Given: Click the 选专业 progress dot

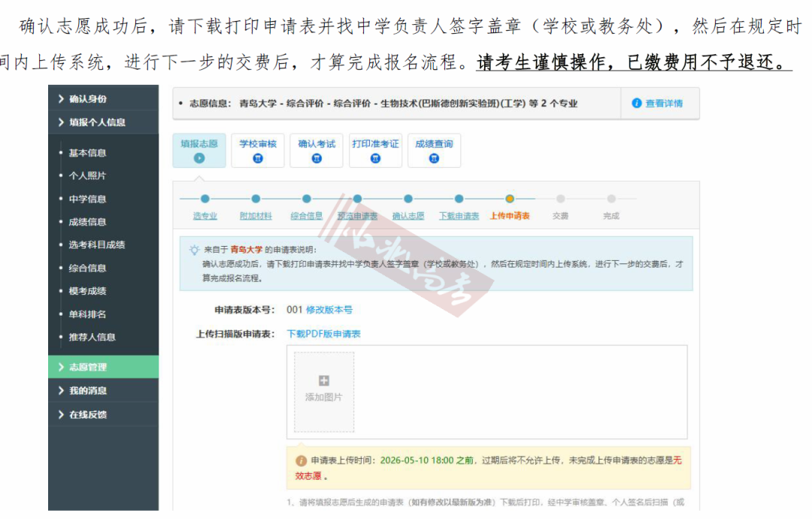Looking at the screenshot, I should [x=205, y=199].
